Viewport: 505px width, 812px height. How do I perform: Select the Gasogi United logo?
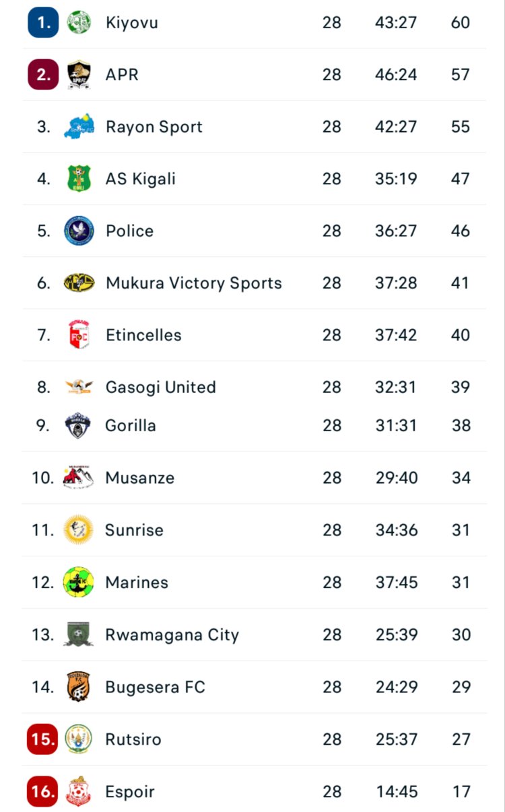[79, 387]
